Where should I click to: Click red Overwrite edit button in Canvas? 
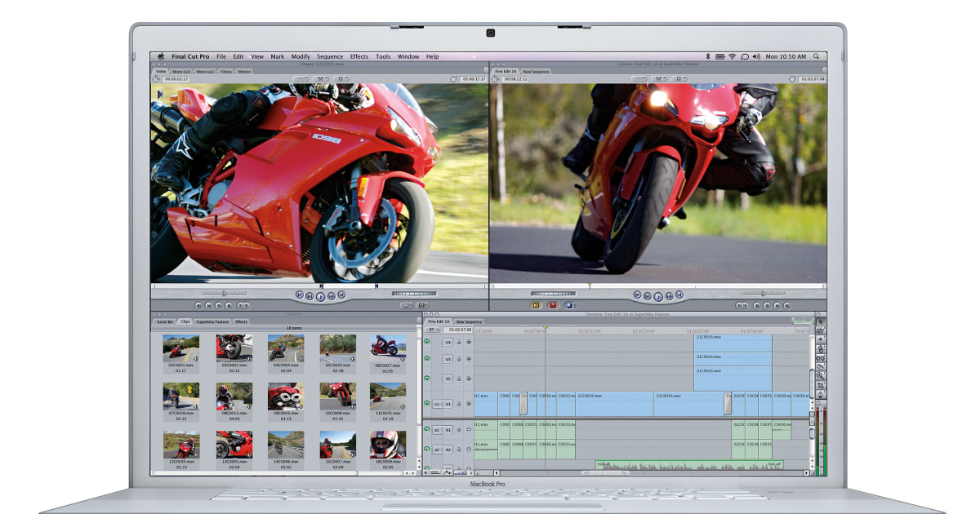click(x=554, y=305)
